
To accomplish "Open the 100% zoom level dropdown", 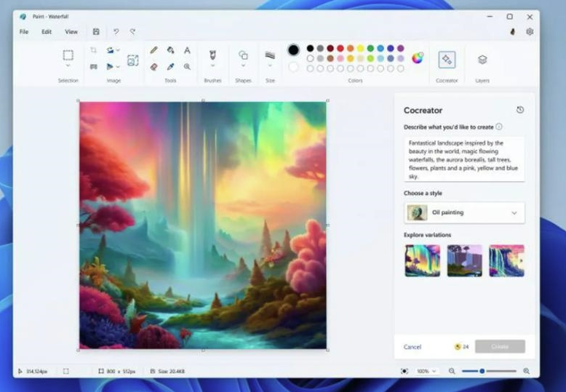I will 426,371.
